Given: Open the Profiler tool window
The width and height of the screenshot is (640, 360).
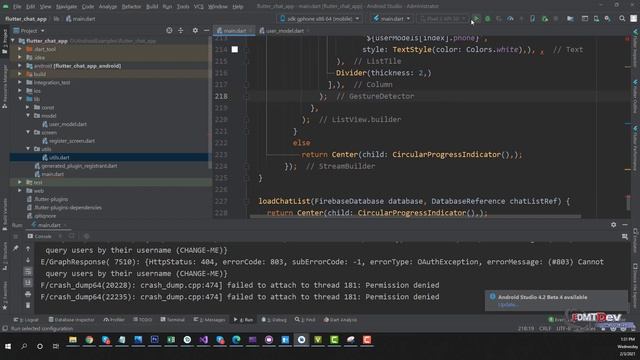Looking at the screenshot, I should tap(114, 320).
